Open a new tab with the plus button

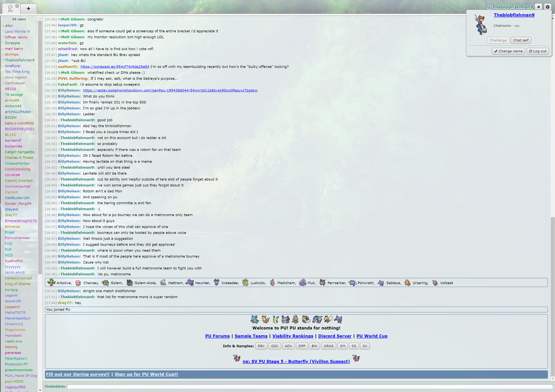coord(29,9)
